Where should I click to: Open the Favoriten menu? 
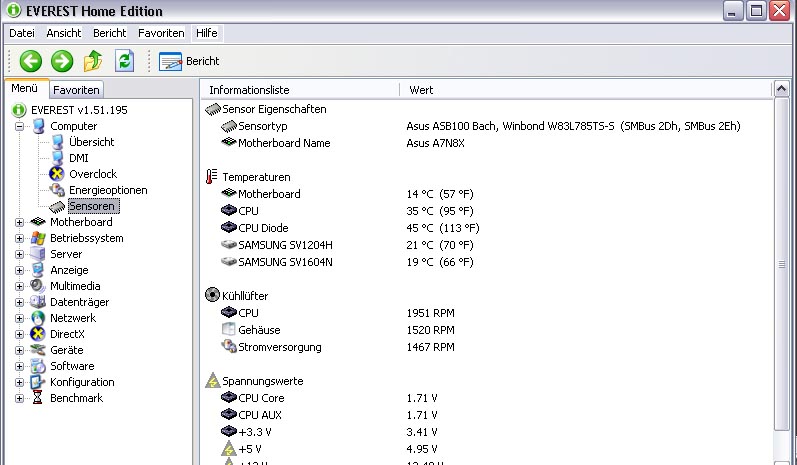(x=161, y=33)
